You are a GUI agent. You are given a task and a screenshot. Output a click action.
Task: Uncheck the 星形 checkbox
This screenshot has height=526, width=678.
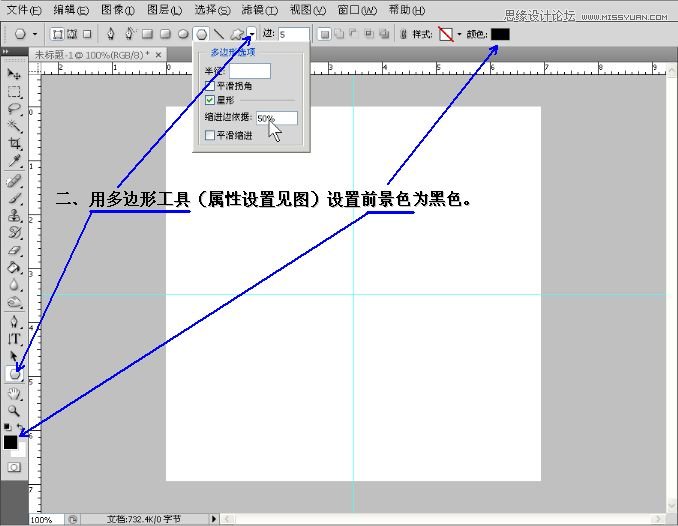210,100
